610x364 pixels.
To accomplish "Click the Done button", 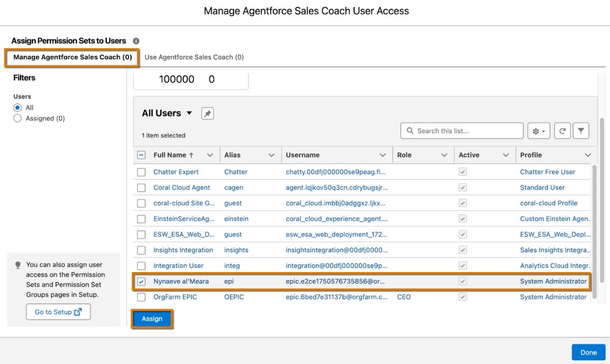I will click(x=588, y=353).
